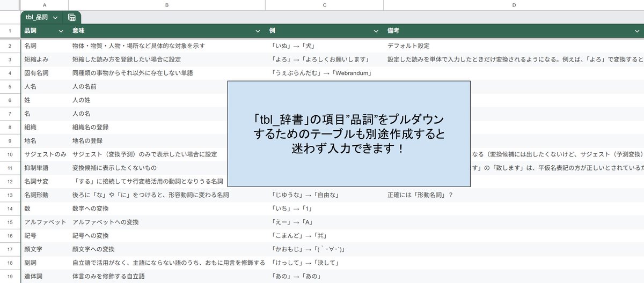Click the 名詞 cell in the 品詞 column
Screen dimensions: 644x283
(x=45, y=46)
